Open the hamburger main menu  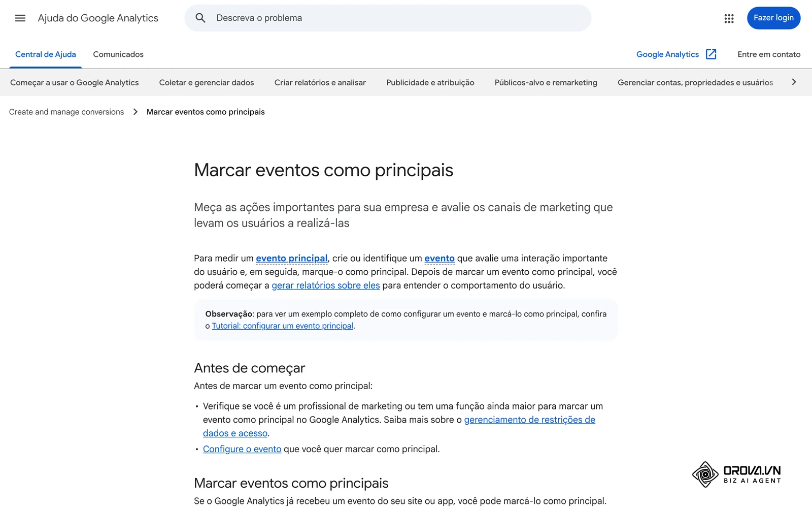click(x=20, y=18)
